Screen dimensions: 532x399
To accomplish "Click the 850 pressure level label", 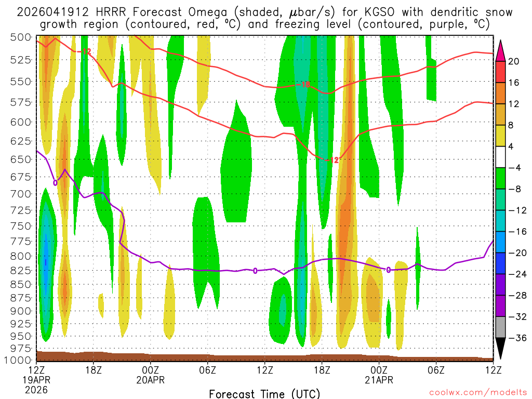I will click(21, 284).
